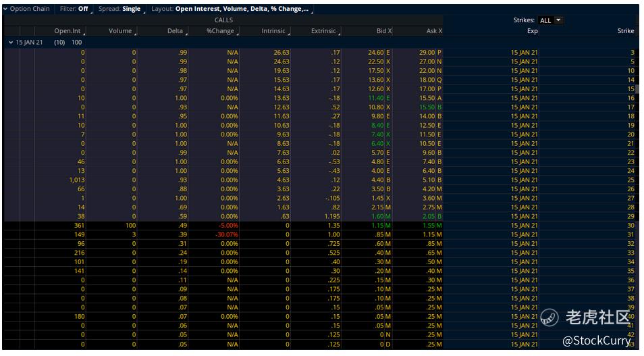This screenshot has width=644, height=356.
Task: Click ask 1.15 M for strike 31
Action: pos(431,234)
